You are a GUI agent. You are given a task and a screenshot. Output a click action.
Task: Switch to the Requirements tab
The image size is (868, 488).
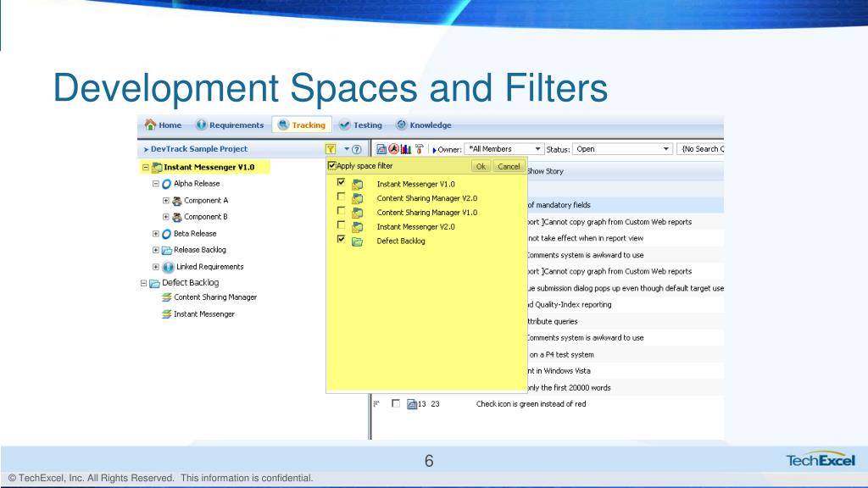click(229, 125)
